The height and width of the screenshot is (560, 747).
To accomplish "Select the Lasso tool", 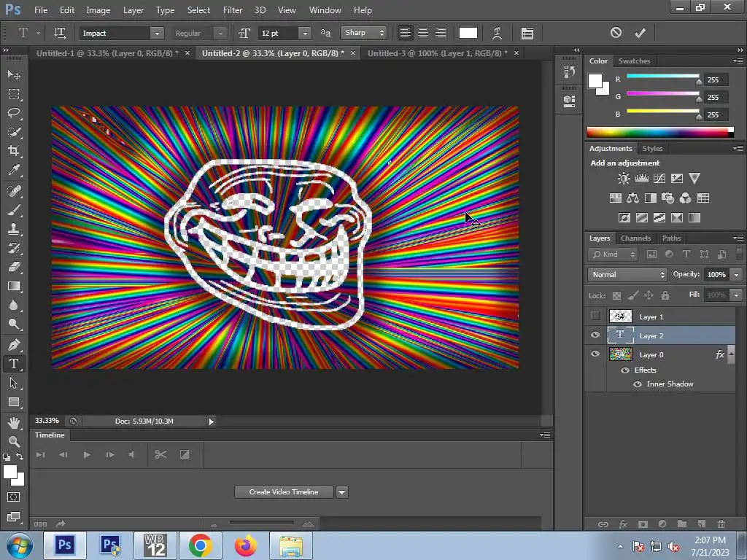I will (x=14, y=113).
